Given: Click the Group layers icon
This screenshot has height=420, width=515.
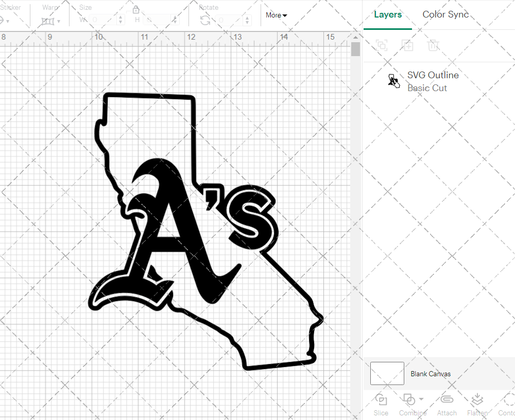Looking at the screenshot, I should click(382, 45).
